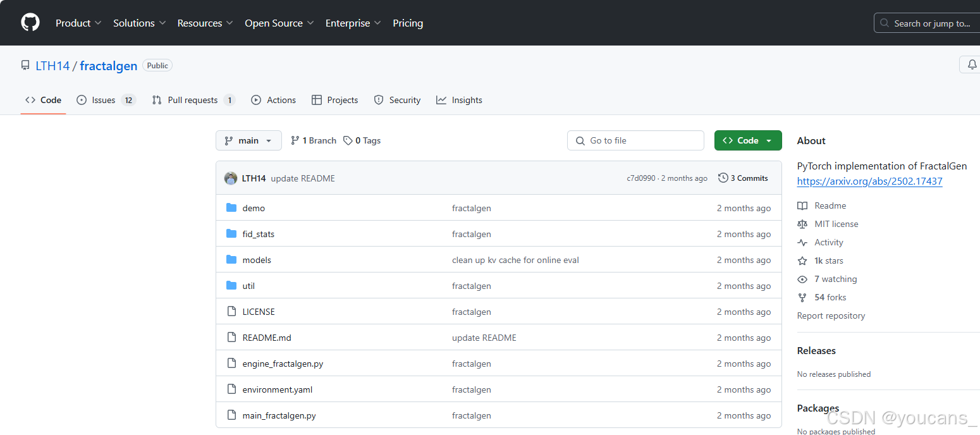Click Report repository link
Screen dimensions: 980x435
pyautogui.click(x=831, y=316)
